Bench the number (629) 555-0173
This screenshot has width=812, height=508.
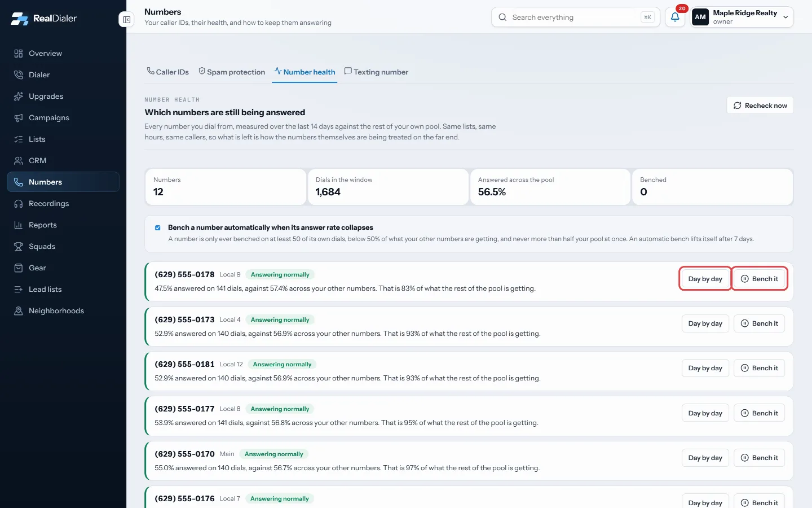pos(759,323)
